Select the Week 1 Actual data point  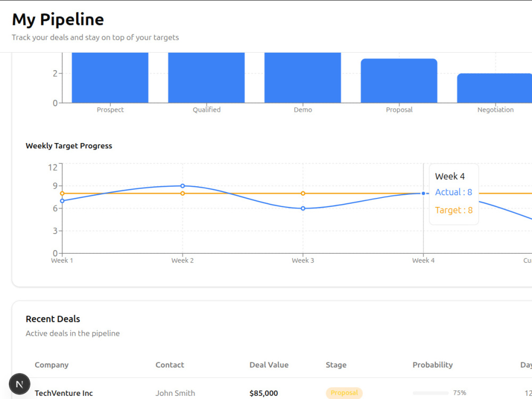pyautogui.click(x=62, y=201)
